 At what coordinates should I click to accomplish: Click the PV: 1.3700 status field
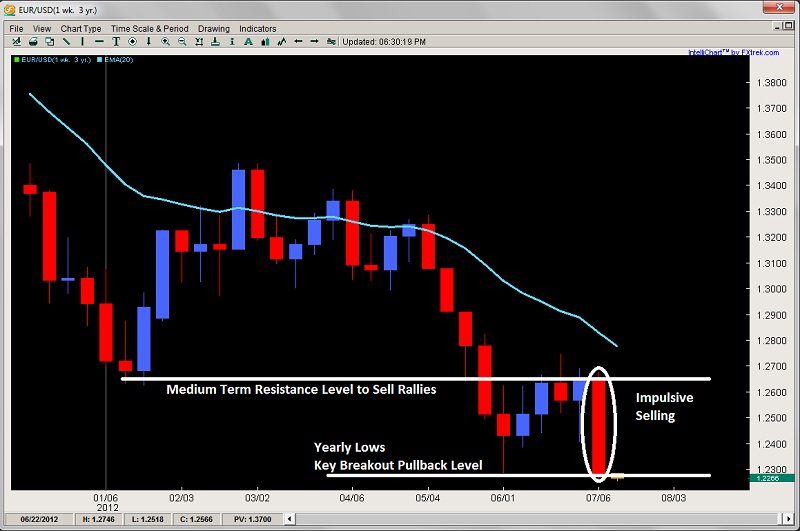253,519
